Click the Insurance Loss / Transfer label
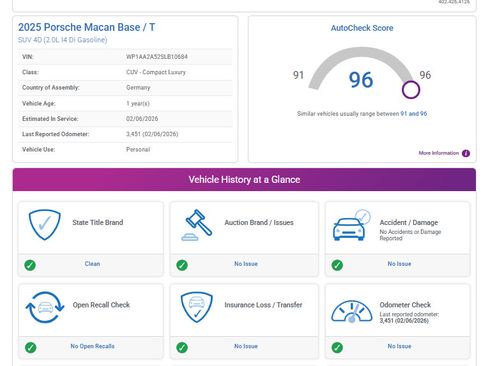The image size is (488, 366). coord(263,305)
